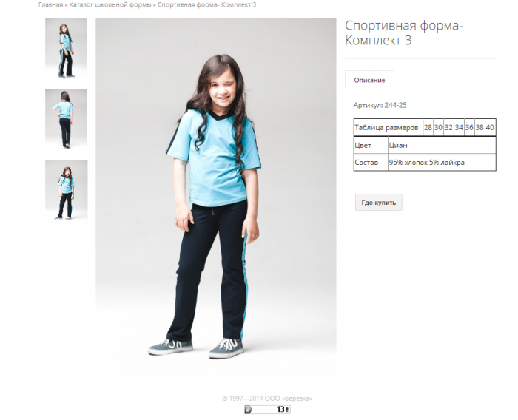Open the main product photo
The height and width of the screenshot is (420, 518).
click(x=216, y=189)
